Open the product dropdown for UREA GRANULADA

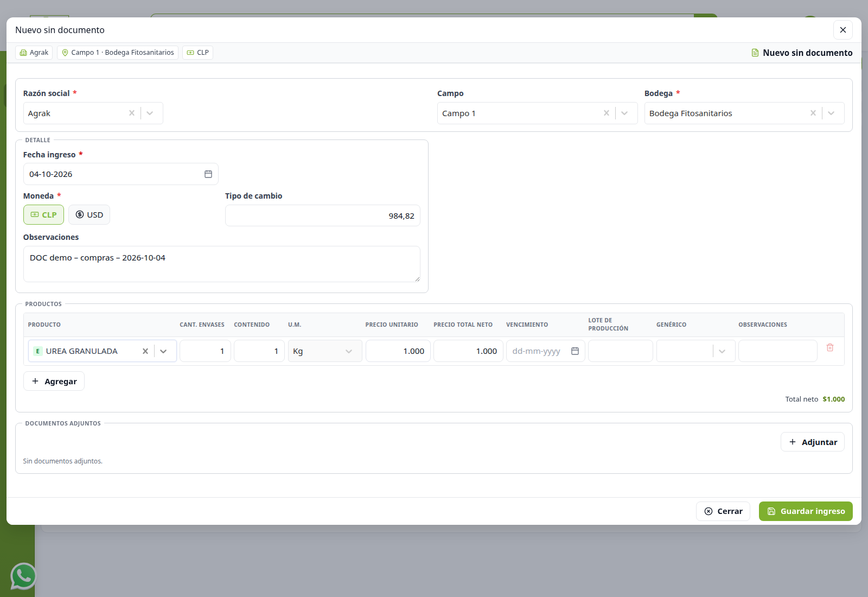(x=163, y=351)
